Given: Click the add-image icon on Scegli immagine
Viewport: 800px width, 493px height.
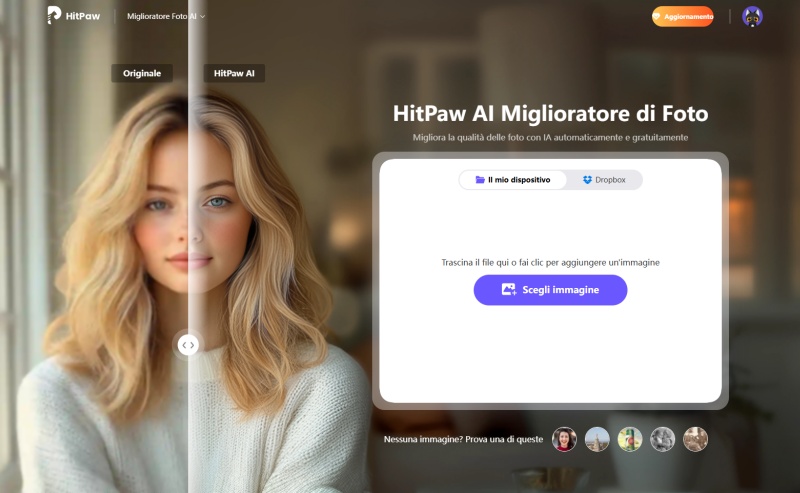Looking at the screenshot, I should click(509, 289).
